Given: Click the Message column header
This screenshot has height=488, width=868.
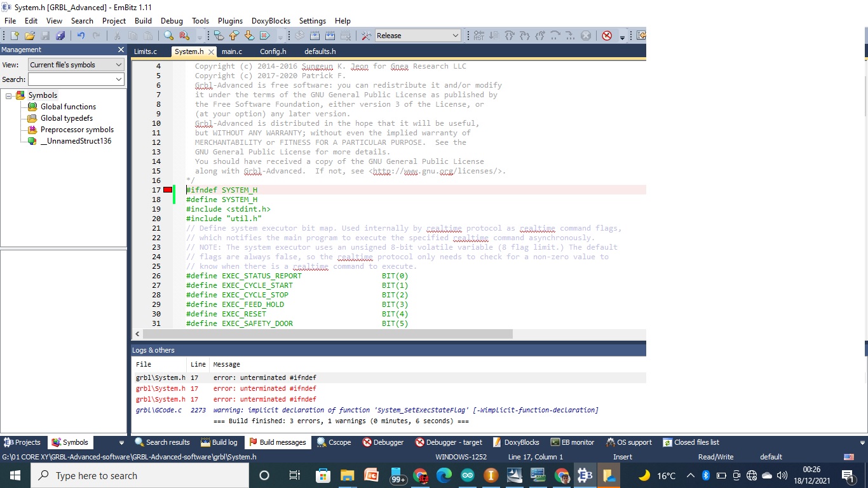Looking at the screenshot, I should [226, 364].
